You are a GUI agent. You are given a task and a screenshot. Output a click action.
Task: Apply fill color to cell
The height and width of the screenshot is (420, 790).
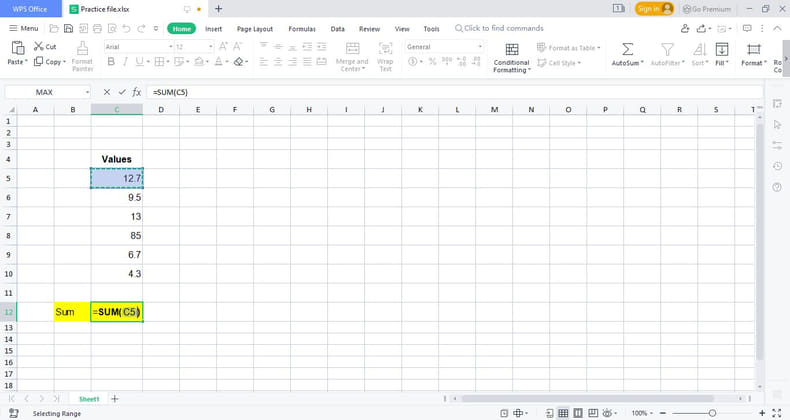(199, 61)
